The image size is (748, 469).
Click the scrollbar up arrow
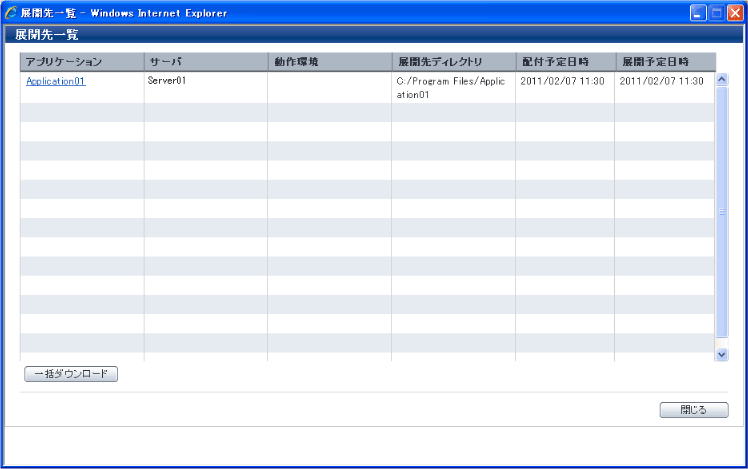click(722, 79)
